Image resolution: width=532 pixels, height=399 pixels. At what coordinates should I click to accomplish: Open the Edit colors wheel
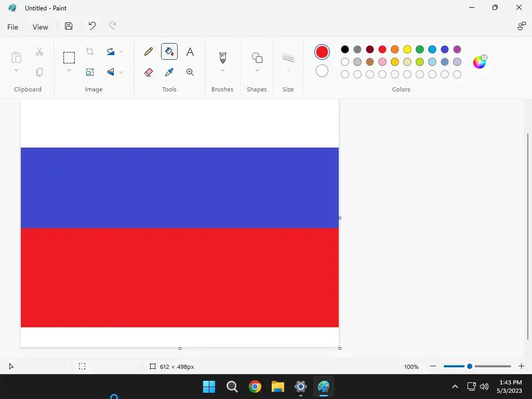point(480,62)
